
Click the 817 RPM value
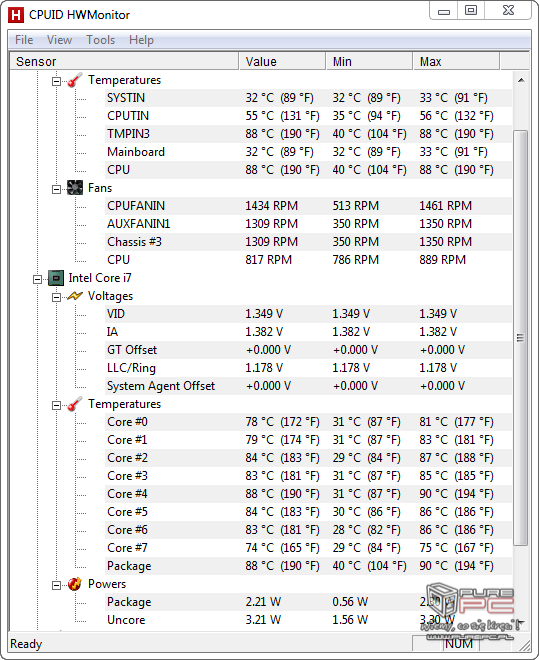pyautogui.click(x=268, y=260)
